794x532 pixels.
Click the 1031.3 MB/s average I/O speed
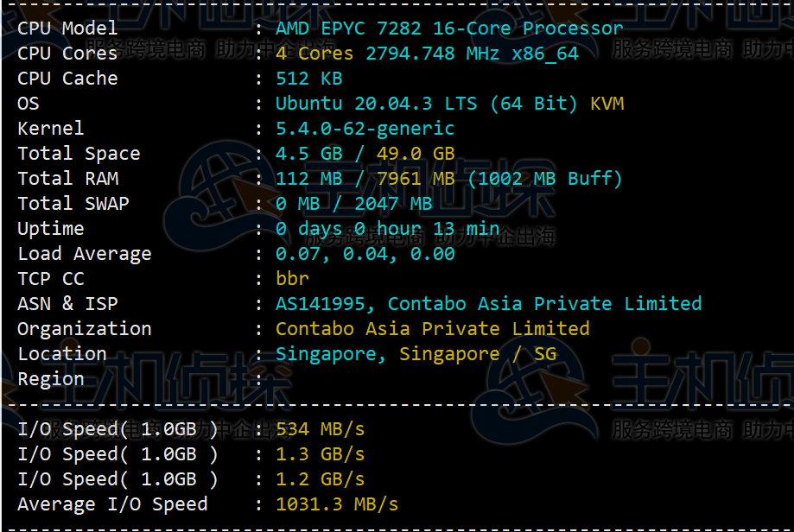pos(337,504)
